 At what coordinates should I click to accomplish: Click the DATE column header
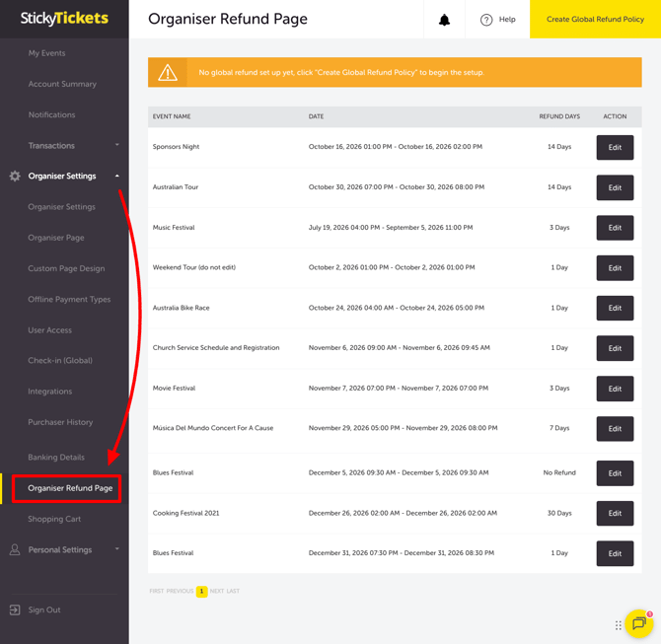coord(316,116)
